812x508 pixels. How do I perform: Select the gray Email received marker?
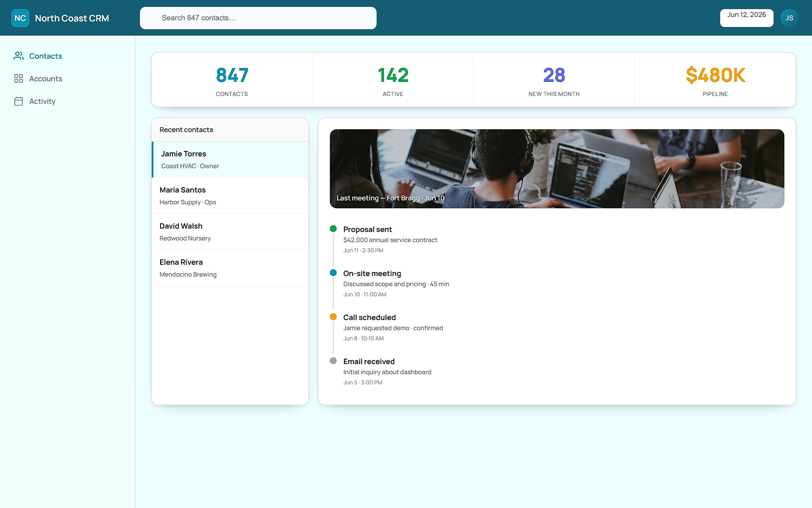[333, 361]
